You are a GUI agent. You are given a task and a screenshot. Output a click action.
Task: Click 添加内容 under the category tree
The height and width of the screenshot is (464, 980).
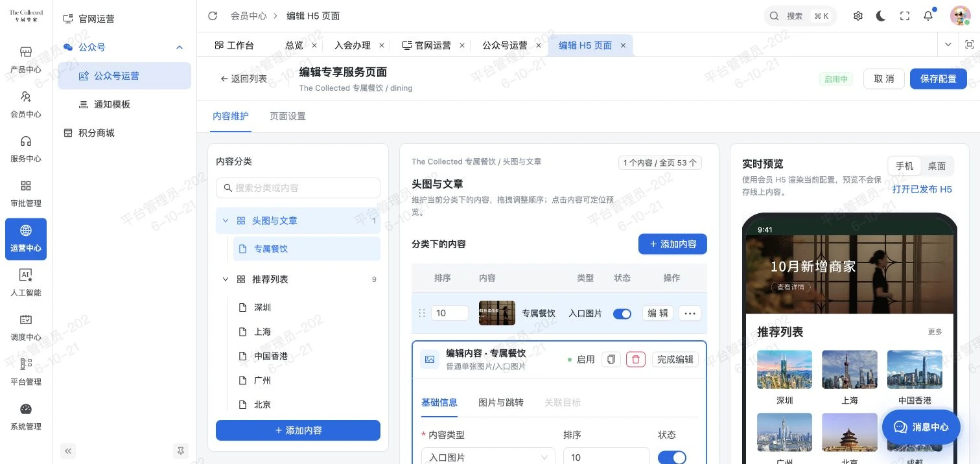point(298,430)
